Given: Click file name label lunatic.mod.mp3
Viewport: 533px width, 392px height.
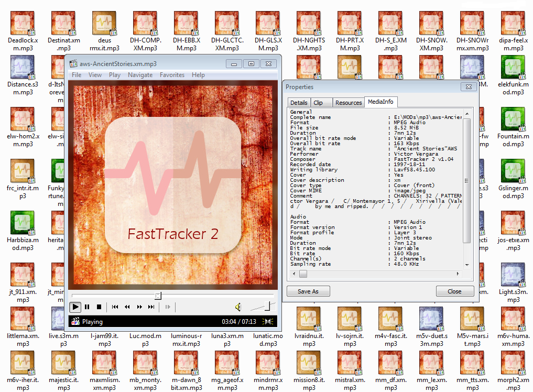Looking at the screenshot, I should [268, 340].
